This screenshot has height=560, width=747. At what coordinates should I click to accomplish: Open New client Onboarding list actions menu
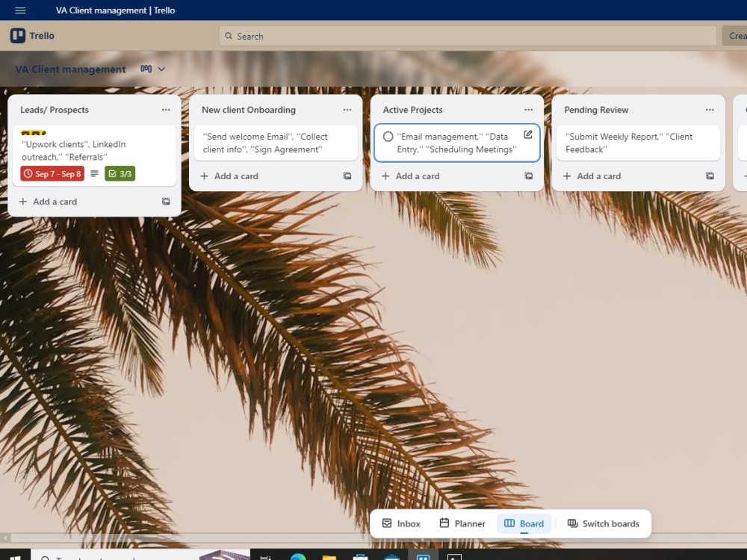click(347, 110)
